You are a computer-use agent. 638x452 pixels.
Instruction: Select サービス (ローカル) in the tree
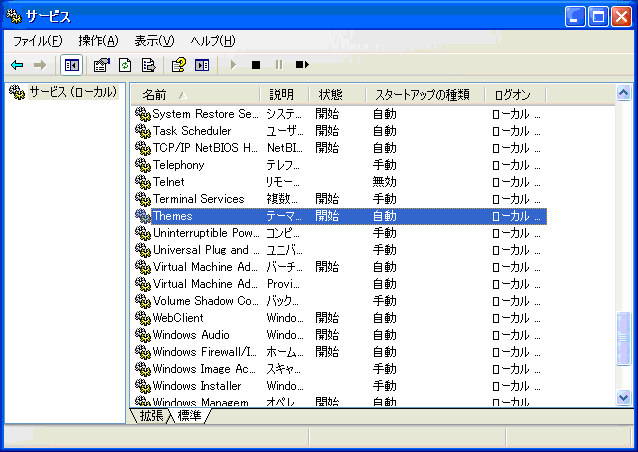73,92
